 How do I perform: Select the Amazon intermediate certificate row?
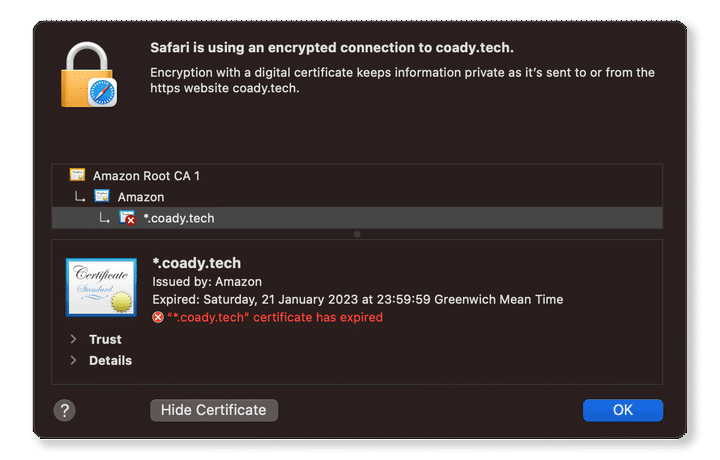[x=357, y=196]
